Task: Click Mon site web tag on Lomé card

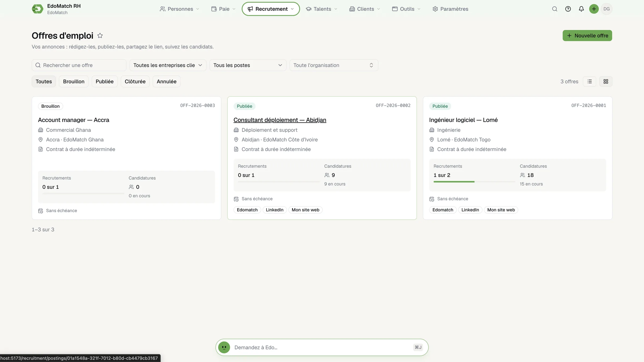Action: pyautogui.click(x=501, y=210)
